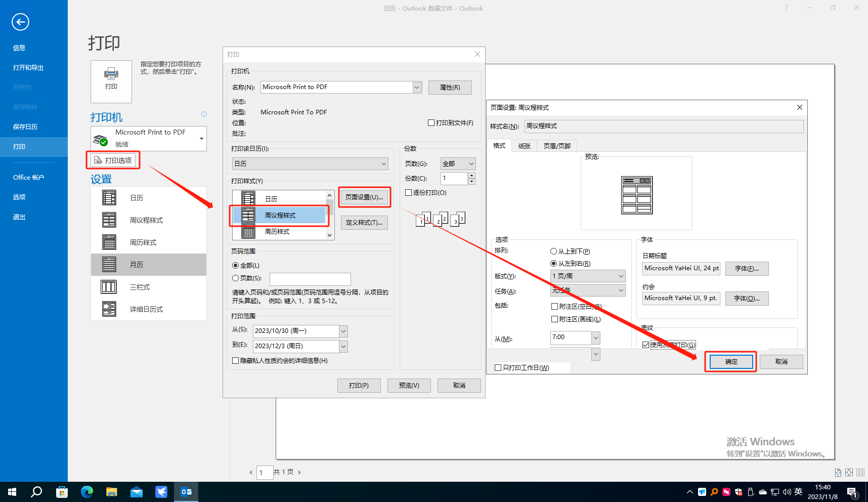Switch to the 页眉/页脚 tab

(x=557, y=146)
